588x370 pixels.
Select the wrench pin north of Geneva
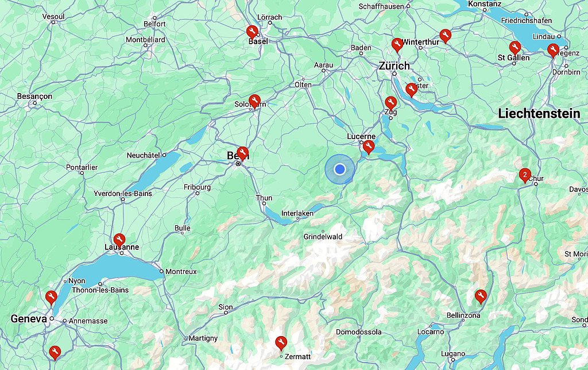[51, 298]
